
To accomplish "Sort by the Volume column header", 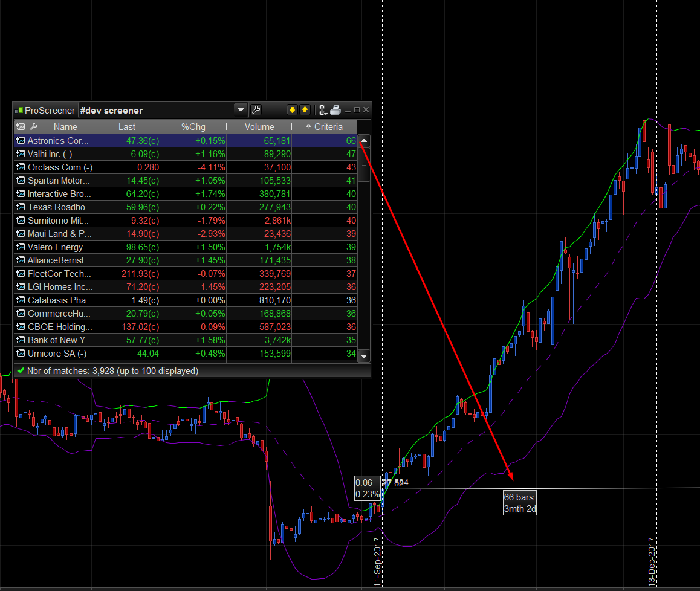I will pos(259,127).
